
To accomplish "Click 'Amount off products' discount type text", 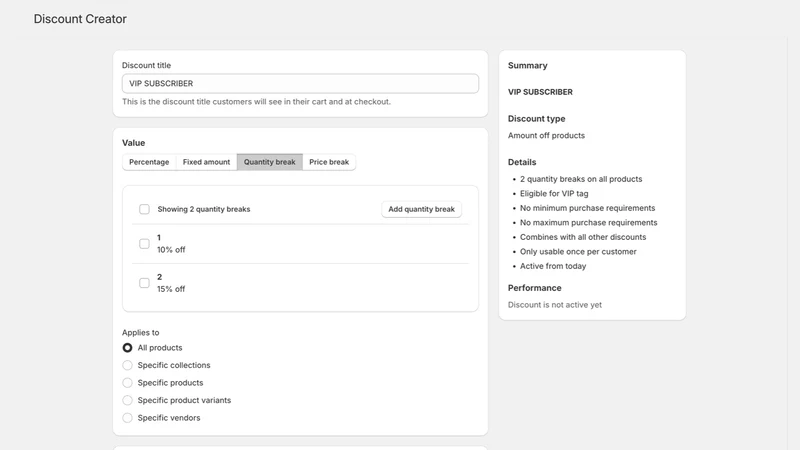I will pos(546,136).
